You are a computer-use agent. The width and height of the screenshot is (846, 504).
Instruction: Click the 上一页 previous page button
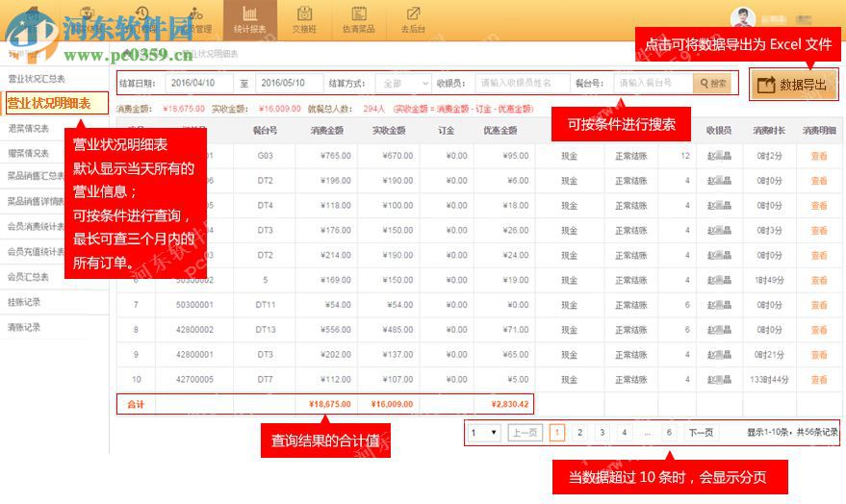coord(525,432)
